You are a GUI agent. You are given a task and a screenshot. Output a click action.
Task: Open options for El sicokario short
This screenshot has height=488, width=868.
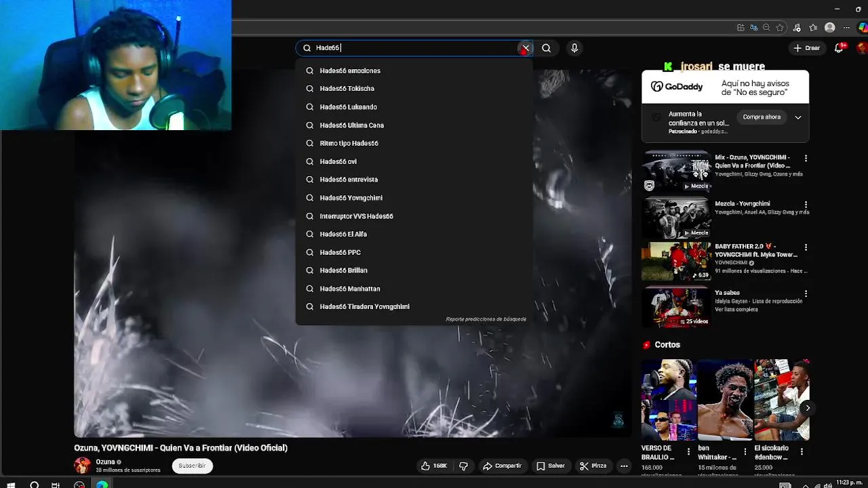(x=802, y=451)
